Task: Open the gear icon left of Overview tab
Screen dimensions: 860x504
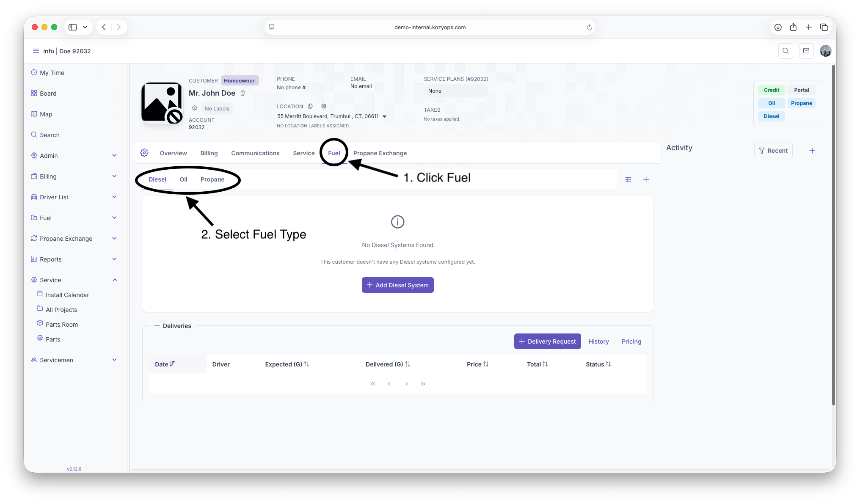Action: click(x=144, y=153)
